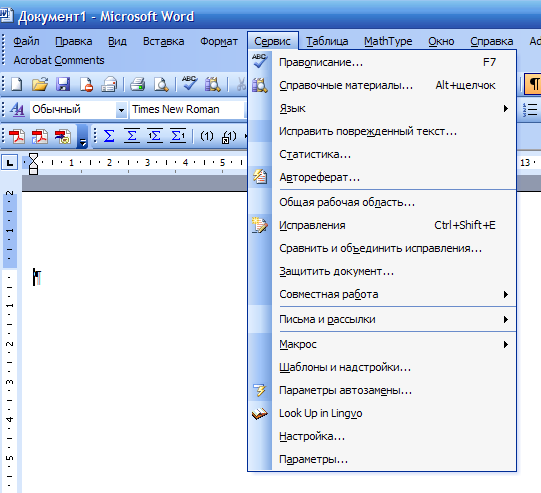
Task: Click the e-mail recipient toolbar icon
Action: point(109,84)
